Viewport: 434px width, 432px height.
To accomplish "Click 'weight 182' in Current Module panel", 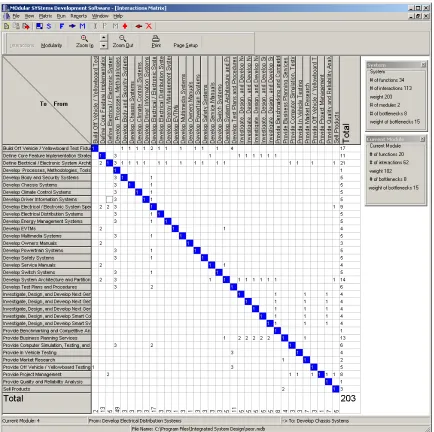I will click(x=380, y=171).
